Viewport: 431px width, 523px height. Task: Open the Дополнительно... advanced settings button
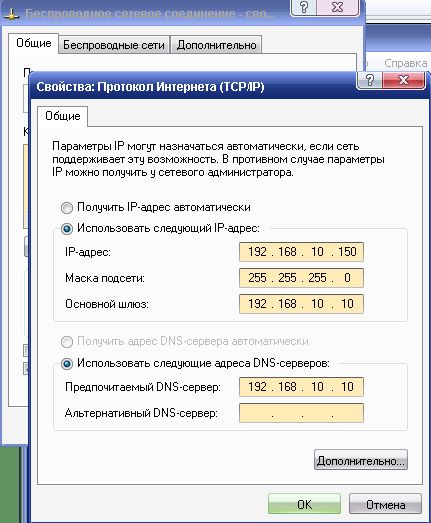tap(361, 460)
